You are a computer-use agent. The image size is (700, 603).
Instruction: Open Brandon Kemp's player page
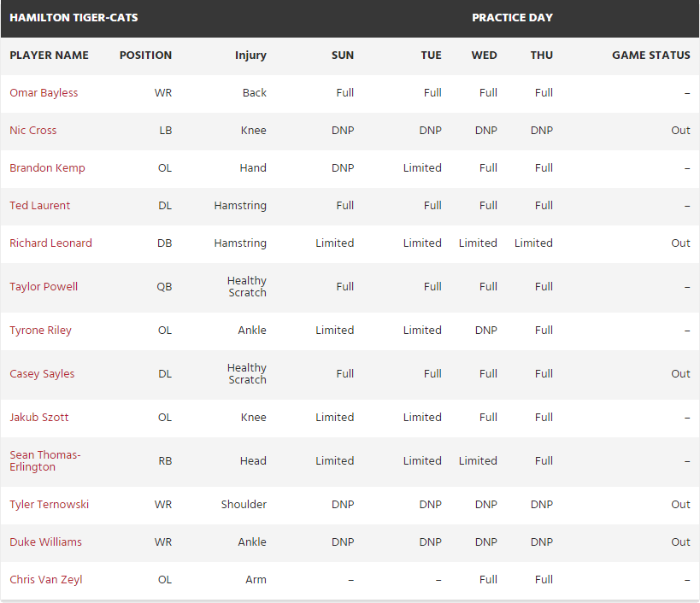coord(47,168)
